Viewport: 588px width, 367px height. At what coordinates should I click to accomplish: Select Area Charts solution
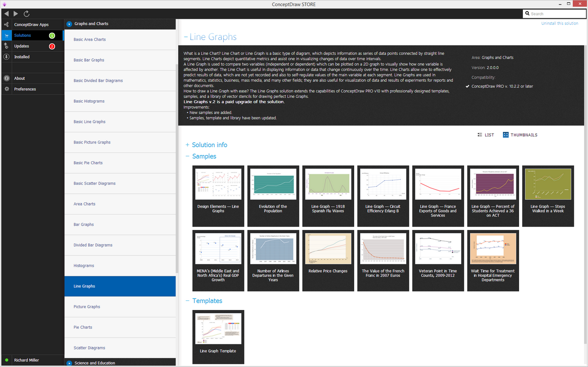(x=120, y=204)
